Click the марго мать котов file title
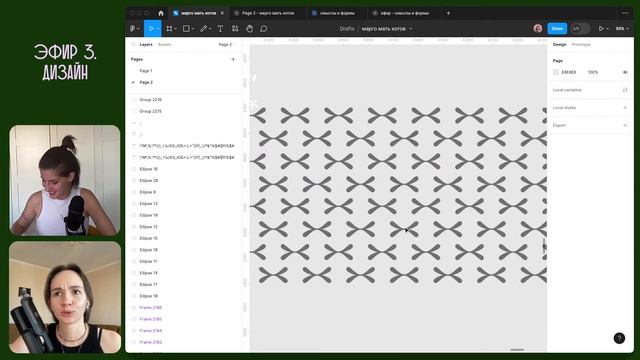640x360 pixels. [x=384, y=29]
